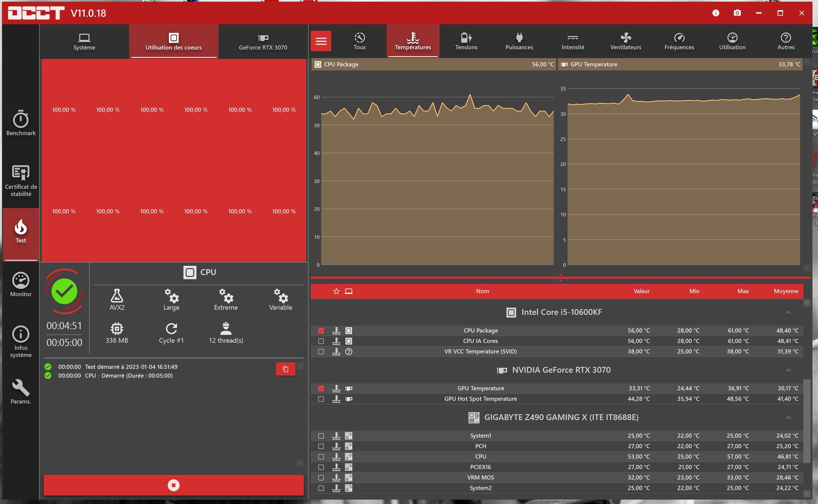
Task: Open Certificat de stabilité section
Action: [x=21, y=181]
